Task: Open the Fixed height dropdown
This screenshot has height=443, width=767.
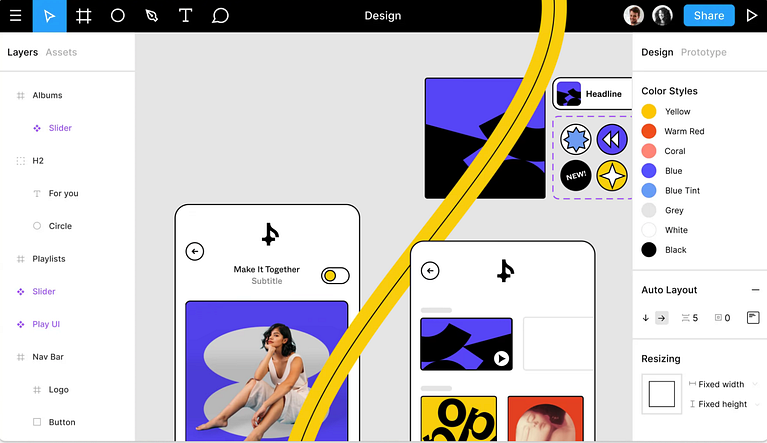Action: pyautogui.click(x=724, y=404)
